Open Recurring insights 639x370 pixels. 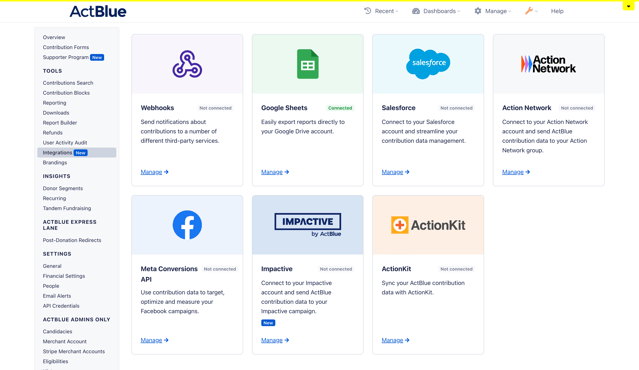click(x=54, y=198)
